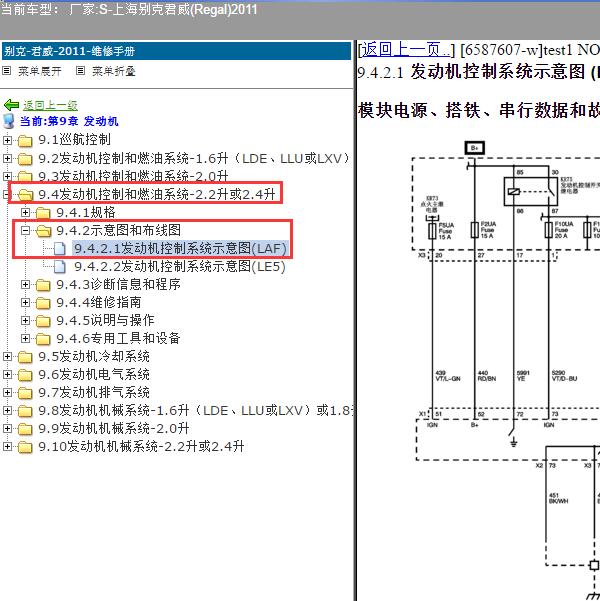Screen dimensions: 600x601
Task: Select 9.7发动机排气系统 label
Action: 94,392
